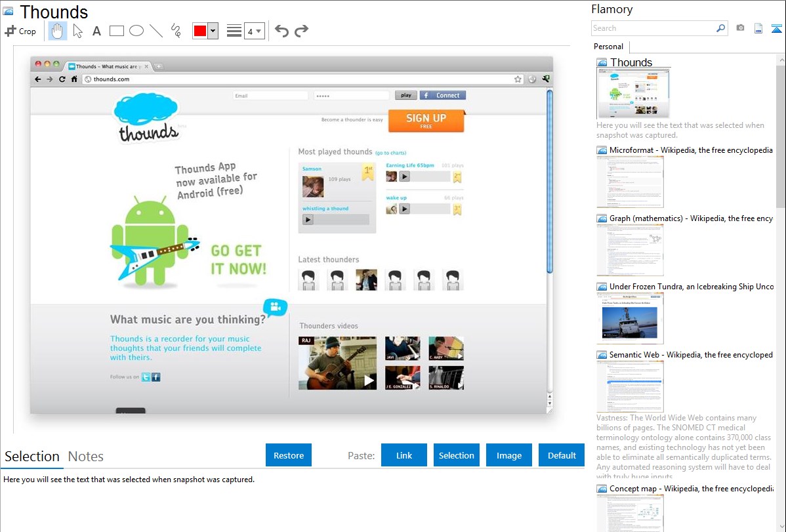Redo the last edit
The width and height of the screenshot is (786, 532).
pyautogui.click(x=301, y=31)
